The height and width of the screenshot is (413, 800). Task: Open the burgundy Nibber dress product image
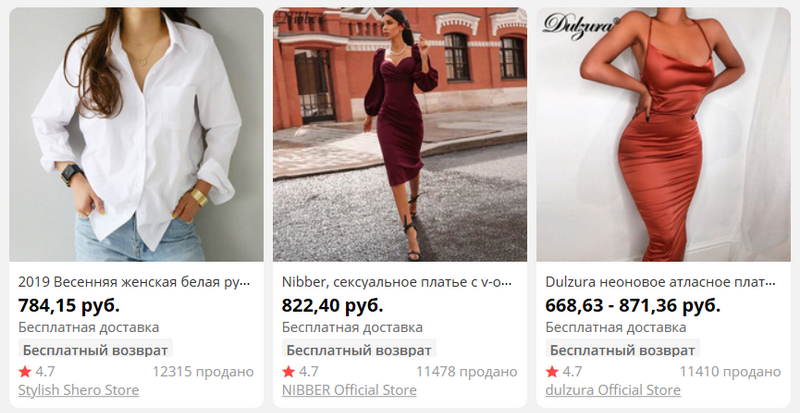tap(400, 134)
